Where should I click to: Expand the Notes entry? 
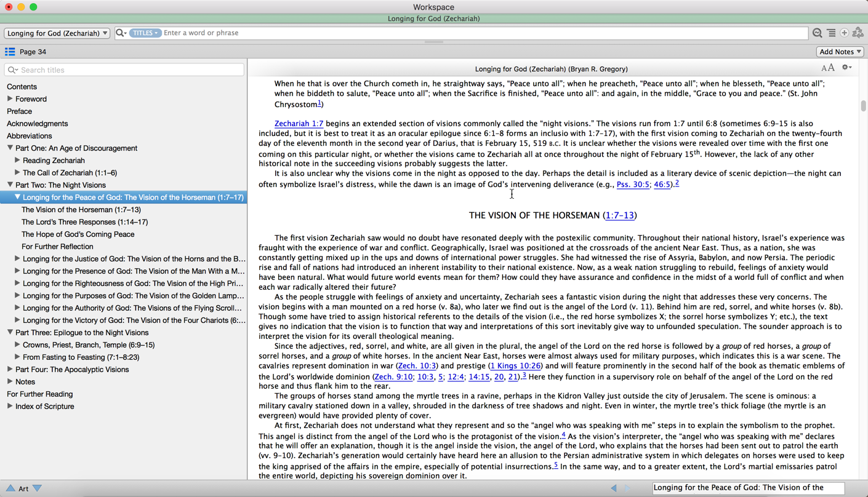[10, 381]
